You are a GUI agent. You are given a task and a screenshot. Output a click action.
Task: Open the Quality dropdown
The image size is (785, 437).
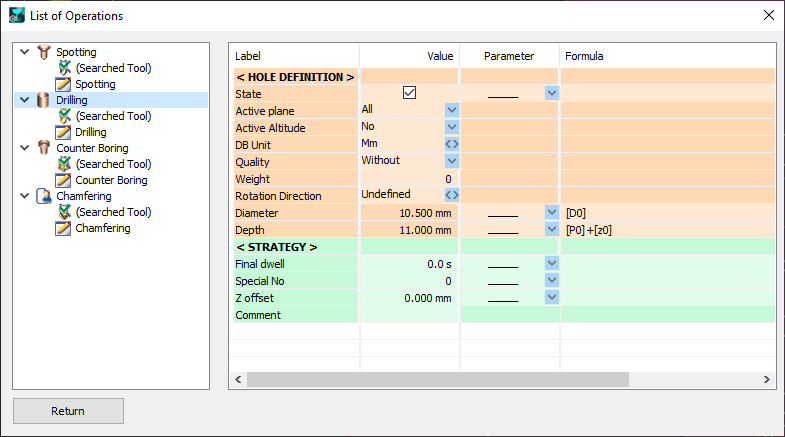tap(451, 161)
